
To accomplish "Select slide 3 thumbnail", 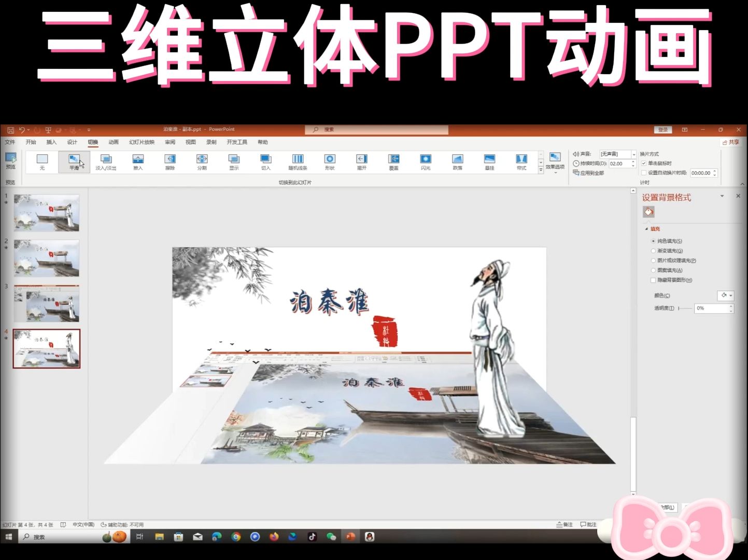I will pos(46,303).
